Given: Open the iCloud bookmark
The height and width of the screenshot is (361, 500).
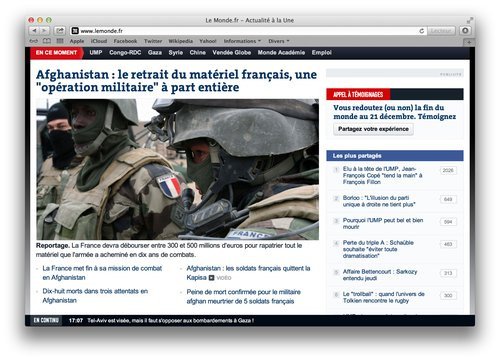Looking at the screenshot, I should click(99, 41).
